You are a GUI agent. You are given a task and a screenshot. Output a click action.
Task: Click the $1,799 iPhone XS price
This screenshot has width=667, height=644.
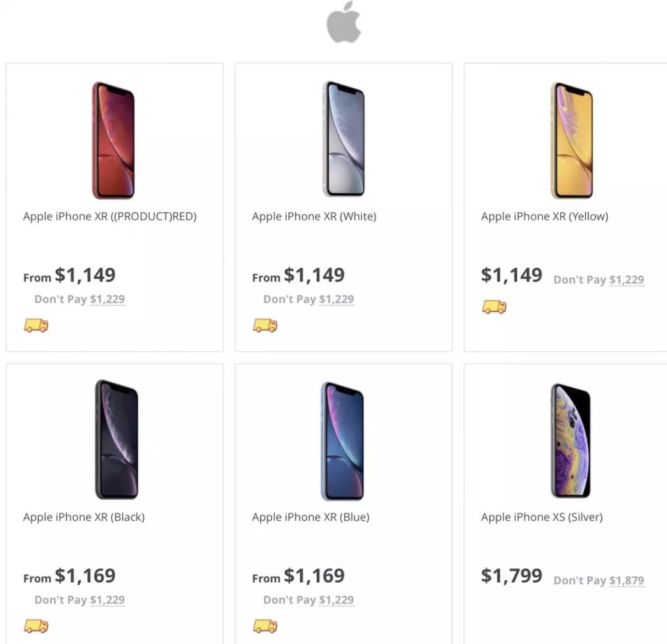click(x=511, y=576)
